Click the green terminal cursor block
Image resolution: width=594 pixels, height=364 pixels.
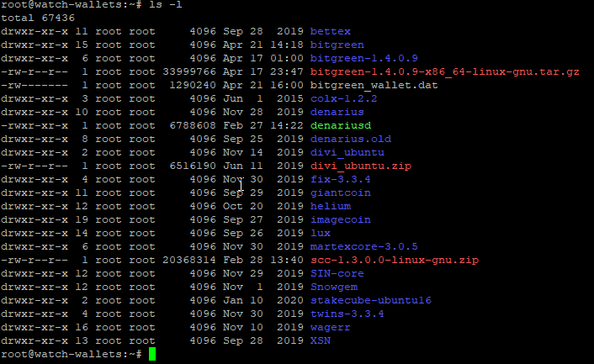click(151, 354)
